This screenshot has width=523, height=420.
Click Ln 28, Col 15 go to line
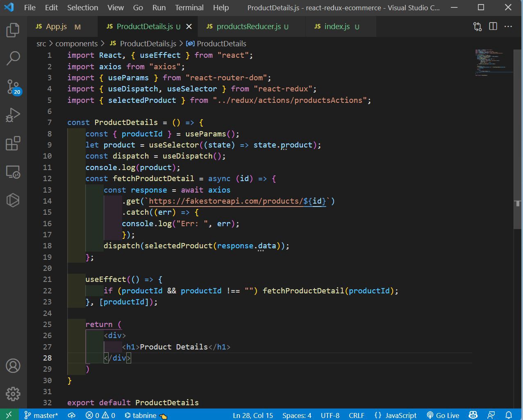[253, 415]
